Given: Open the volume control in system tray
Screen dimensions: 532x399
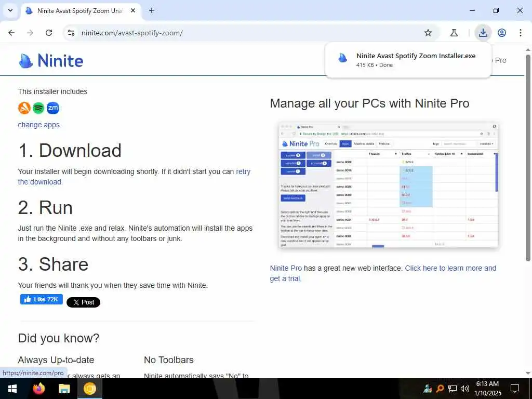Looking at the screenshot, I should 465,389.
